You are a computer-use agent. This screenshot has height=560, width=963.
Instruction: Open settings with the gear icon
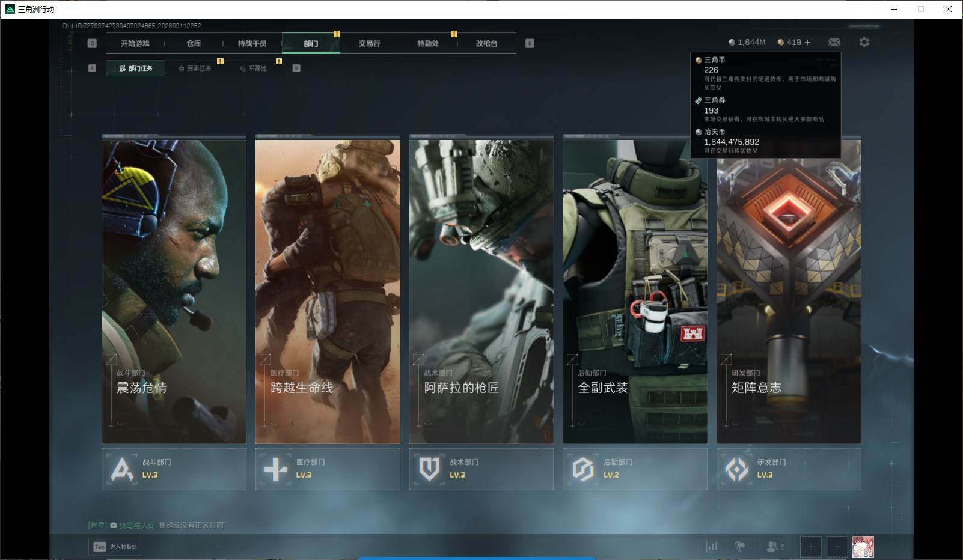(x=864, y=42)
